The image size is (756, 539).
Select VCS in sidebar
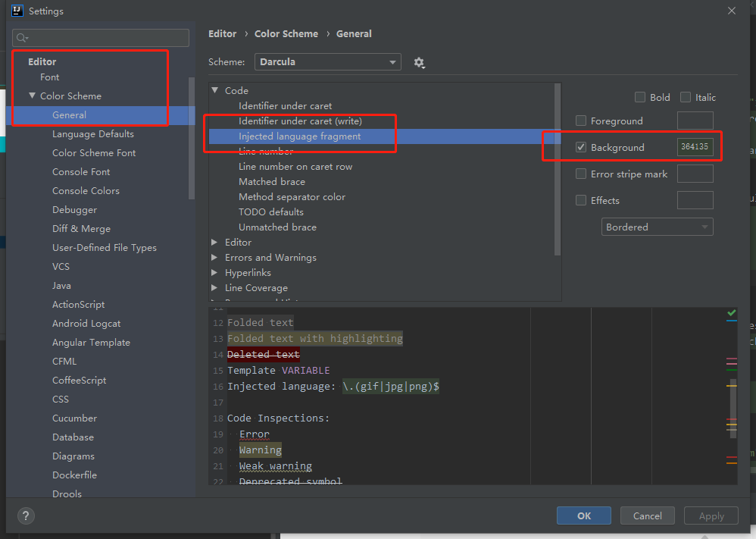tap(61, 266)
